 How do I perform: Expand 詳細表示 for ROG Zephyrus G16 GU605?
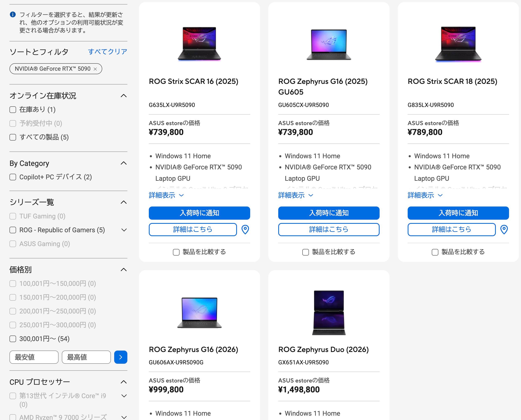point(296,195)
